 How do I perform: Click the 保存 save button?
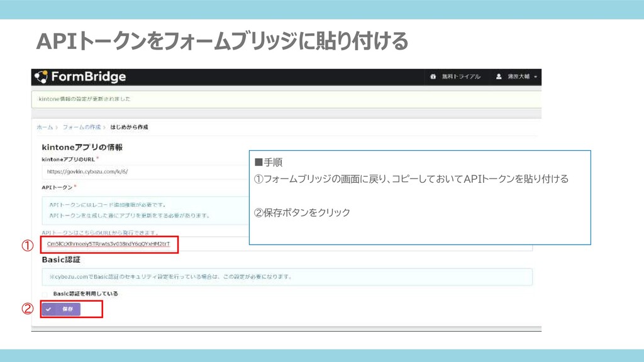(61, 309)
